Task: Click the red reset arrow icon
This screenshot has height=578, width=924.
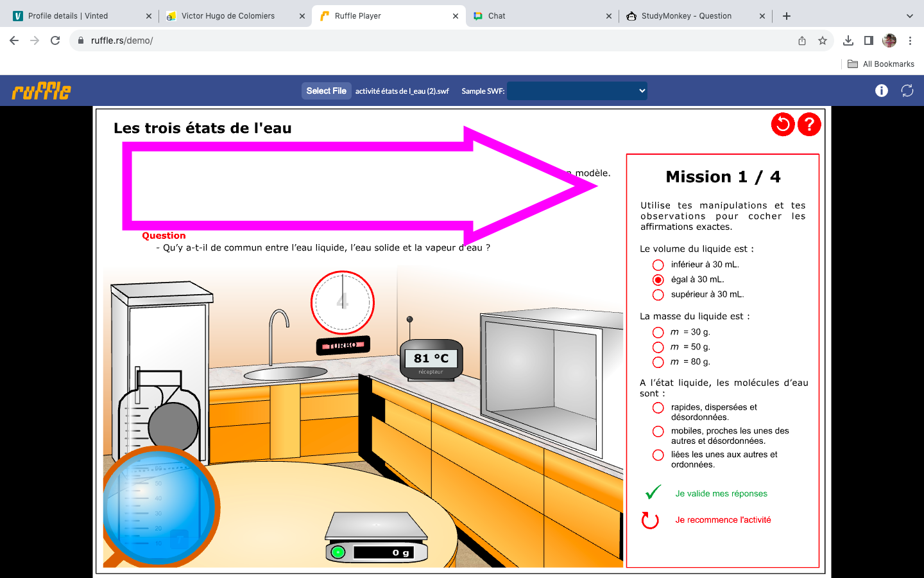Action: (x=783, y=125)
